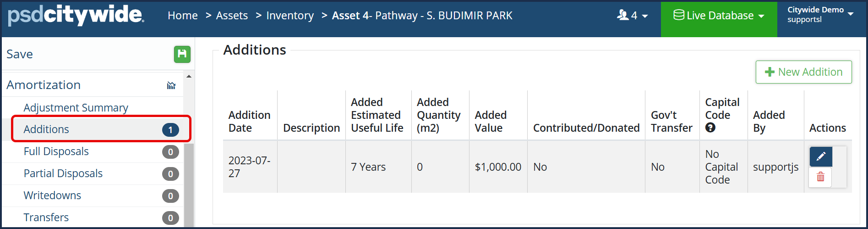868x229 pixels.
Task: Open Adjustment Summary in sidebar
Action: 76,108
